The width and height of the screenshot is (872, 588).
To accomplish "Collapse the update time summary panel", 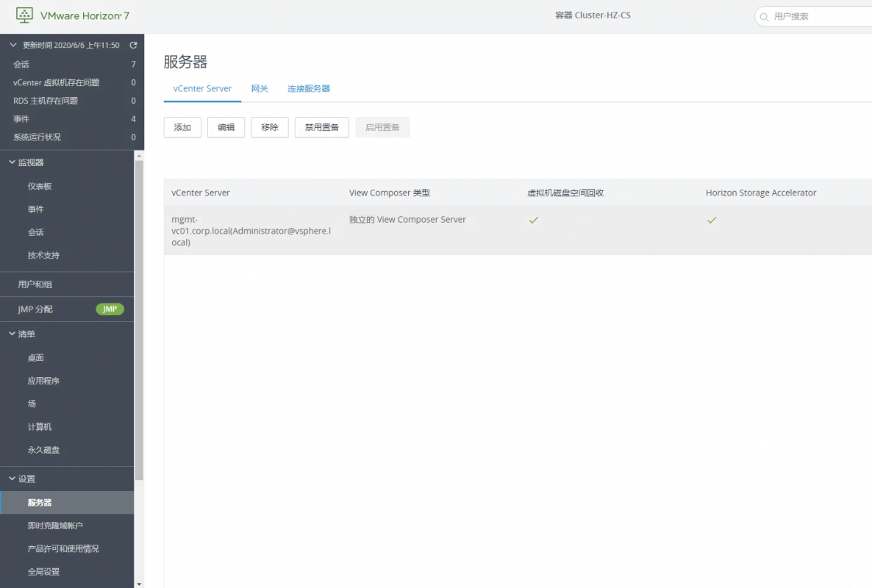I will point(13,45).
